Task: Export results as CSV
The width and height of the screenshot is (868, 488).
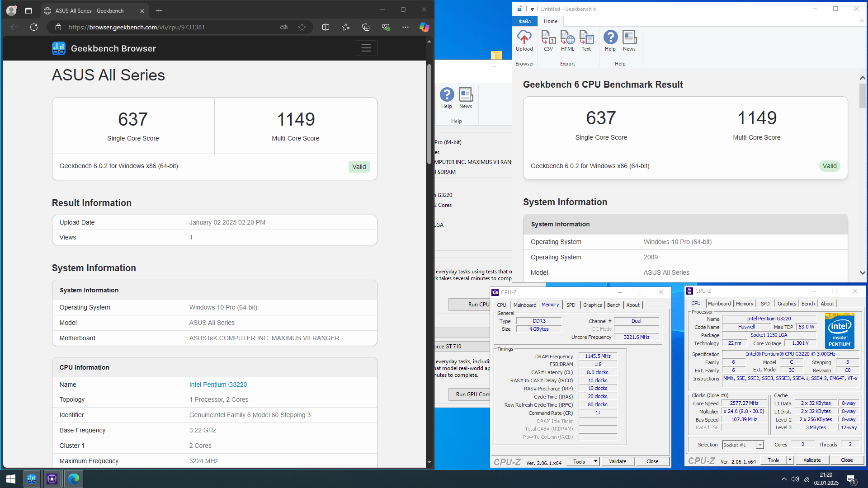Action: (548, 41)
